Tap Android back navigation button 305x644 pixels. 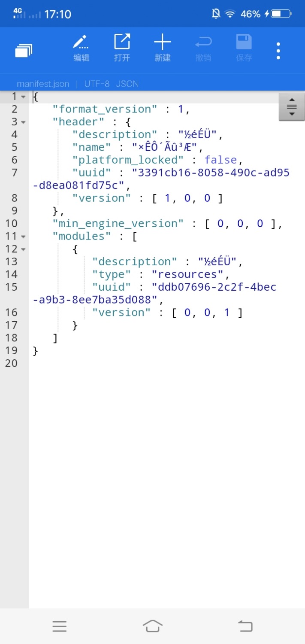coord(245,626)
